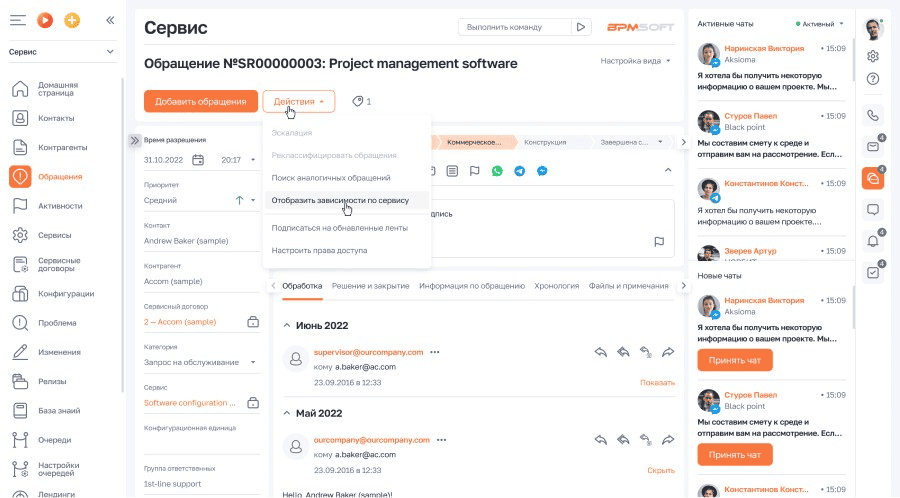Click the orange play process button
The image size is (900, 498).
[x=45, y=21]
